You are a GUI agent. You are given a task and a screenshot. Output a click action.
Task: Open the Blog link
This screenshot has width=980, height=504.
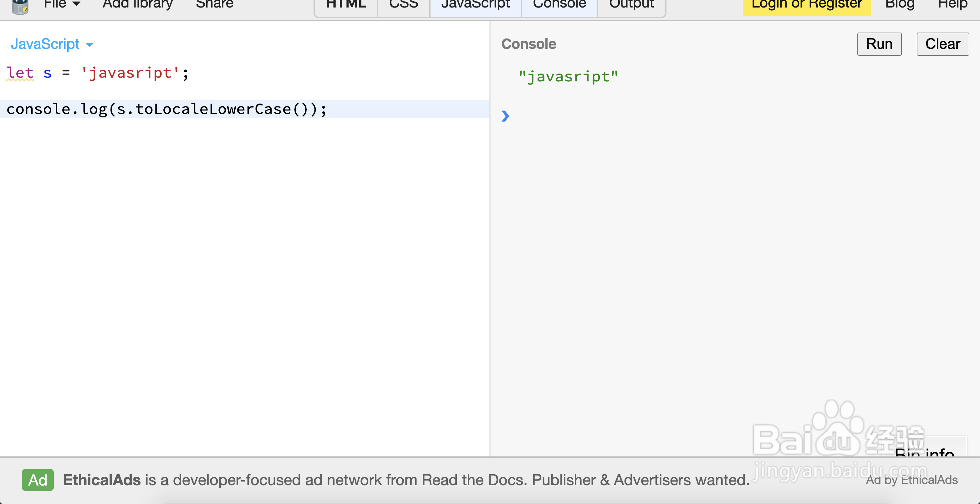[900, 5]
